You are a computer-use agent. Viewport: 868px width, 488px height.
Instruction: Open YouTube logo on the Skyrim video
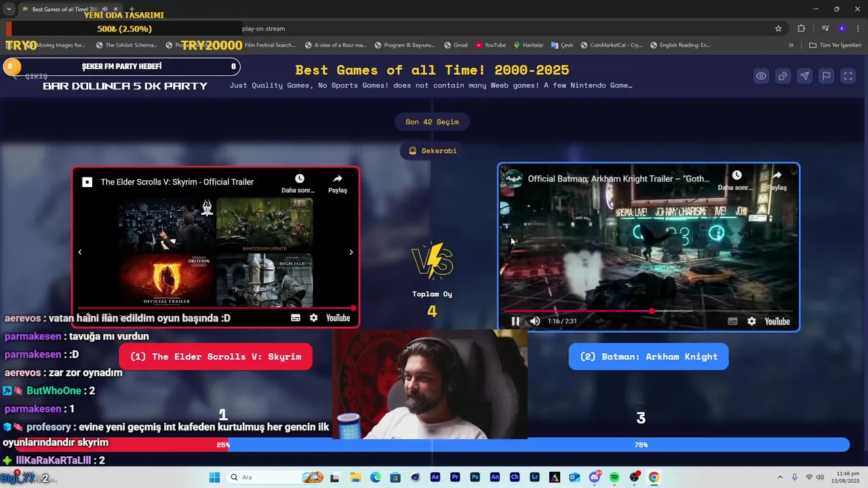[338, 318]
